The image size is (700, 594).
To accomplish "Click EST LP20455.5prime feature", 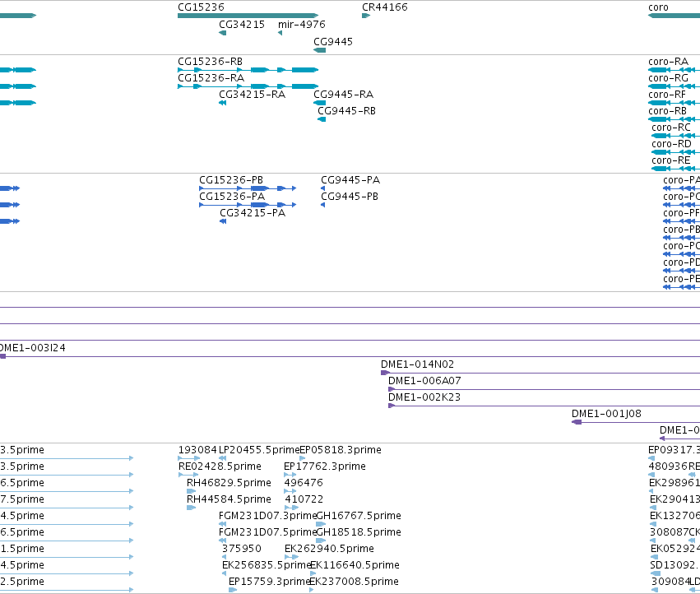I will (222, 458).
